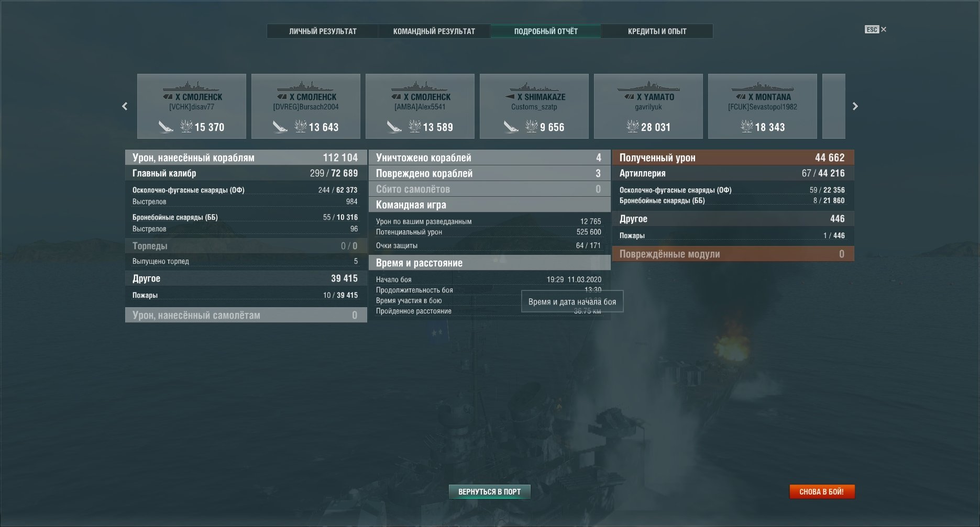This screenshot has height=527, width=980.
Task: Click the Montana ship silhouette icon
Action: point(763,86)
